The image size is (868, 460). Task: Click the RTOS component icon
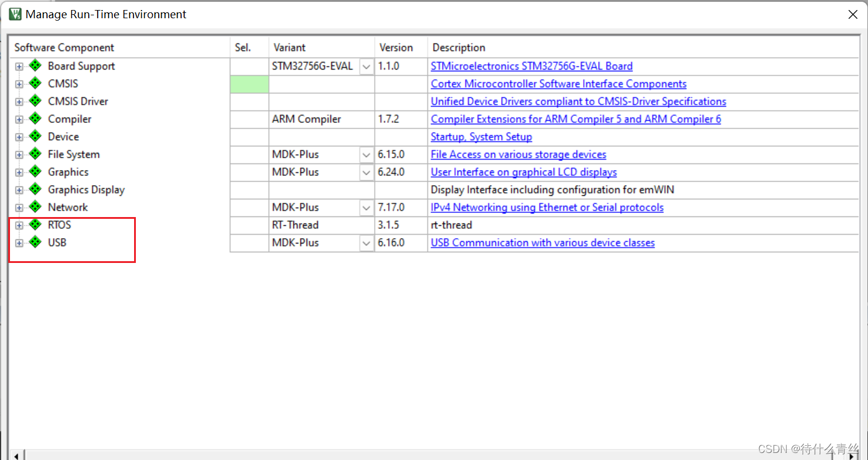pos(35,225)
